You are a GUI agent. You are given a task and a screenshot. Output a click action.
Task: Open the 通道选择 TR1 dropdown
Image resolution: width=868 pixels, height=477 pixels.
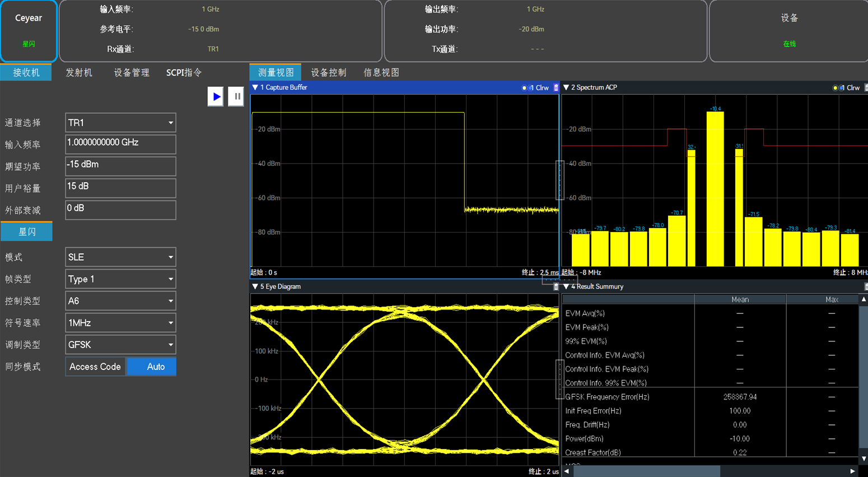pyautogui.click(x=120, y=123)
